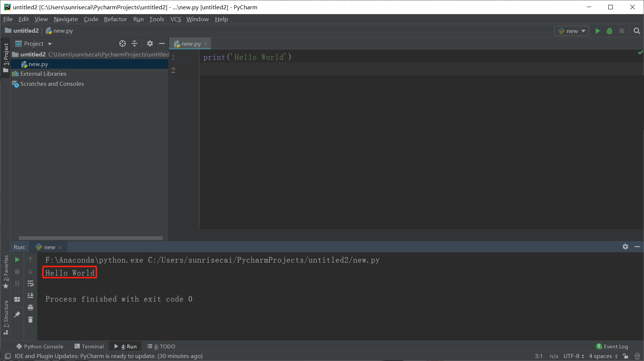
Task: Open the Python Console tool window
Action: coord(40,347)
